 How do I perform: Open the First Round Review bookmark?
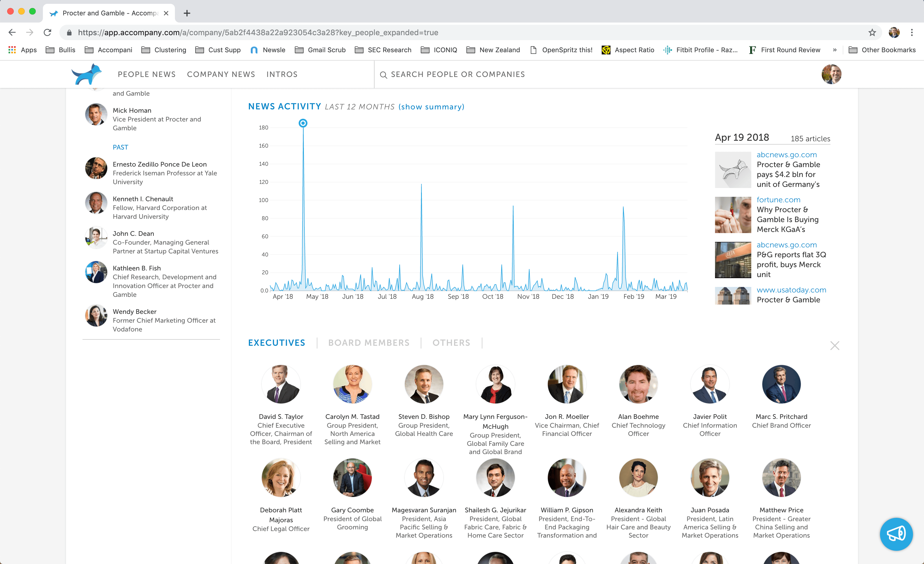click(x=784, y=50)
